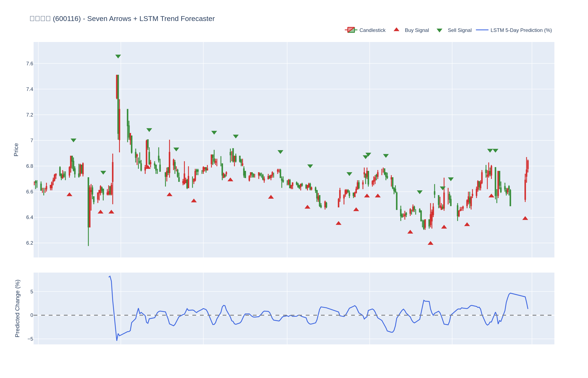The height and width of the screenshot is (378, 588).
Task: Toggle the Candlestick legend label
Action: 372,30
